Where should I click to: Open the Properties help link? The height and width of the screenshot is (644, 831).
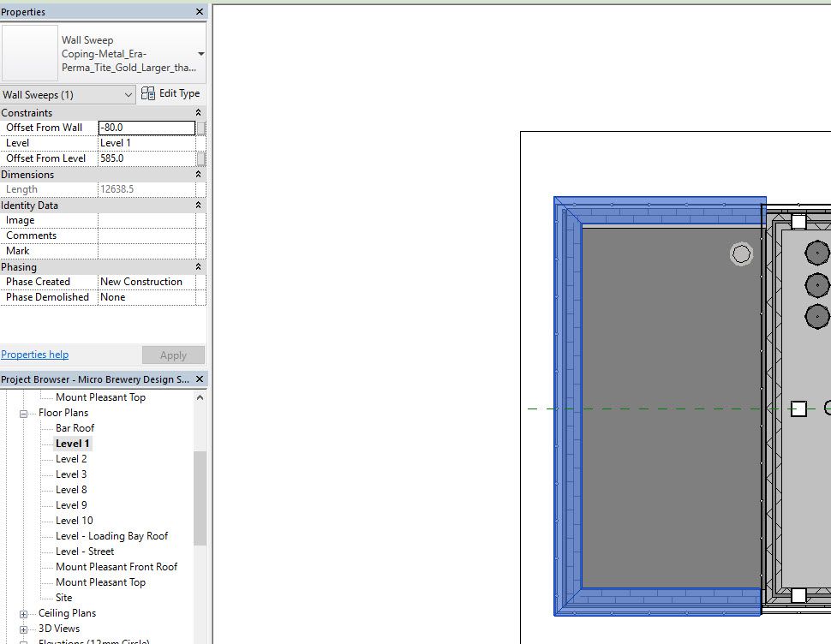click(x=34, y=355)
